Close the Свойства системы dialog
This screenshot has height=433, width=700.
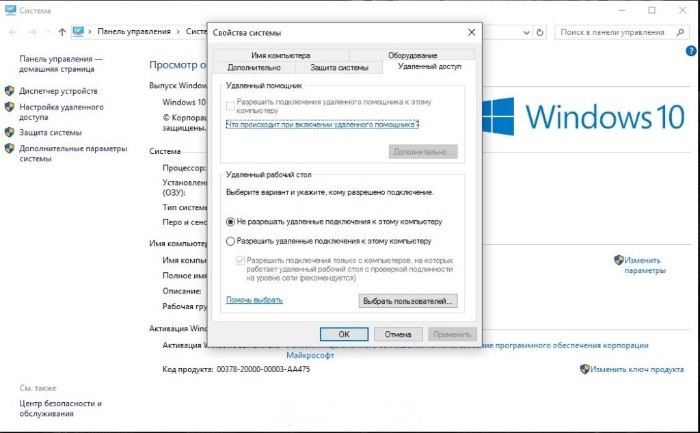(x=471, y=32)
